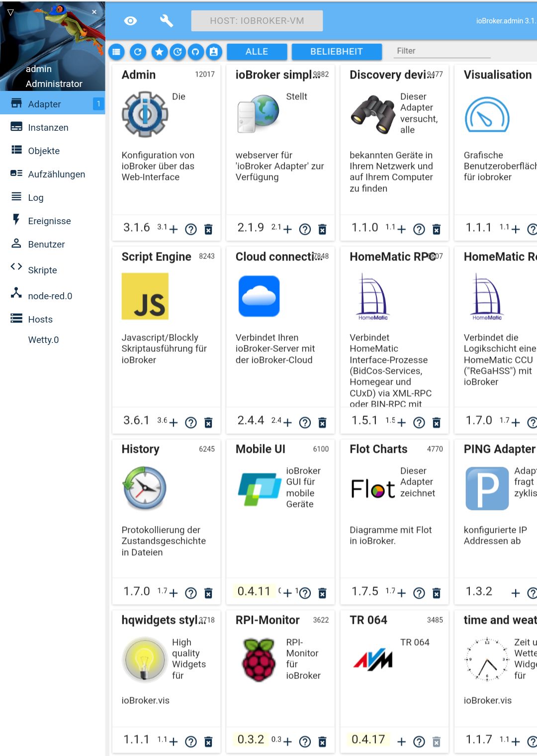Open help for ioBroker simple web adapter
This screenshot has height=756, width=537.
tap(305, 229)
